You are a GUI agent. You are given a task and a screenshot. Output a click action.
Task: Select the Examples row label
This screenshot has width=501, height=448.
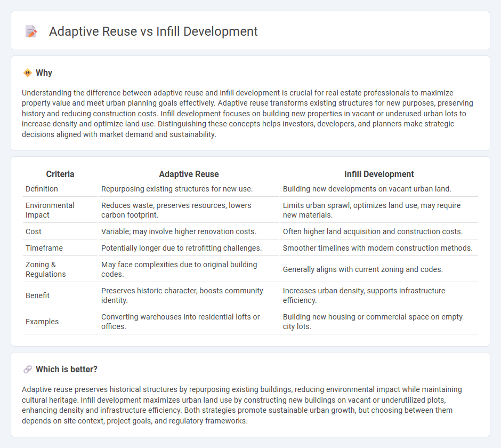pos(42,322)
